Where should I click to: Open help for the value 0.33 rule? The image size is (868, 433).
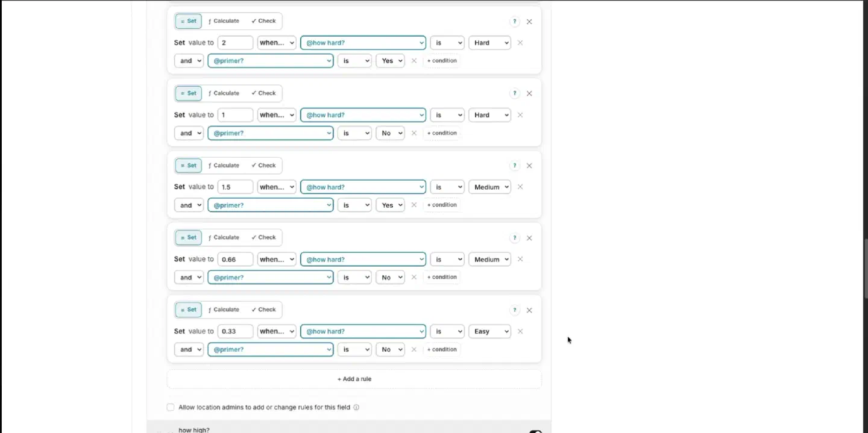click(514, 310)
